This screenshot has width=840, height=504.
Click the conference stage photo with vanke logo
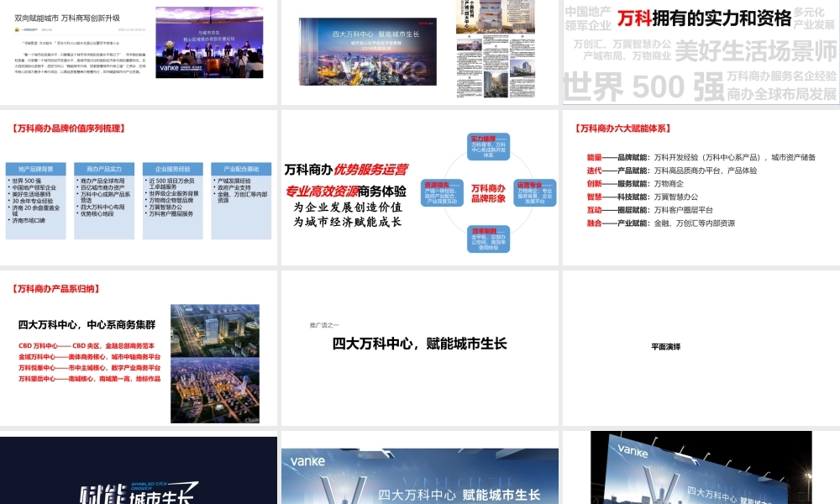pyautogui.click(x=209, y=42)
